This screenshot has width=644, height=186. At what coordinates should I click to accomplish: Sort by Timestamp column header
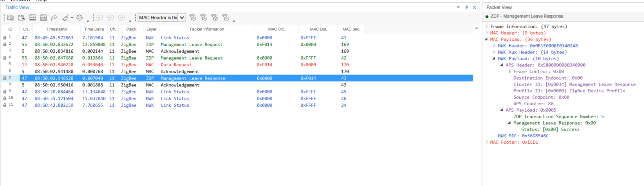pyautogui.click(x=56, y=29)
